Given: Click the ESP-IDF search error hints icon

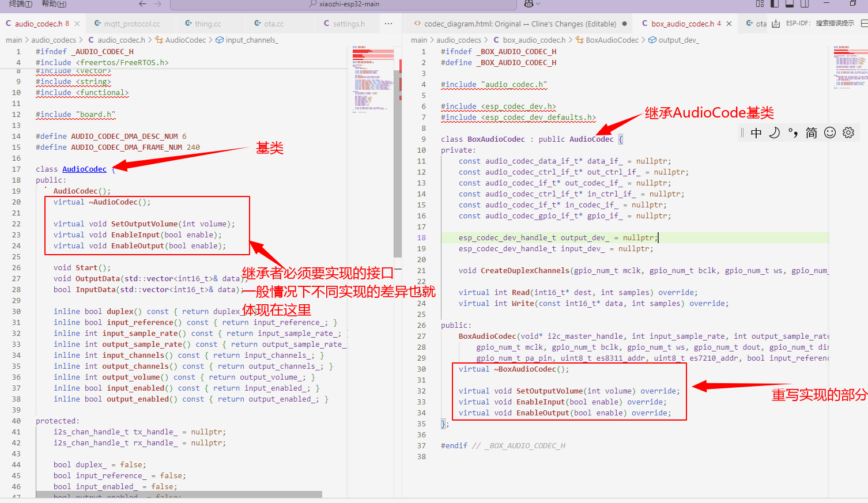Looking at the screenshot, I should click(x=776, y=24).
